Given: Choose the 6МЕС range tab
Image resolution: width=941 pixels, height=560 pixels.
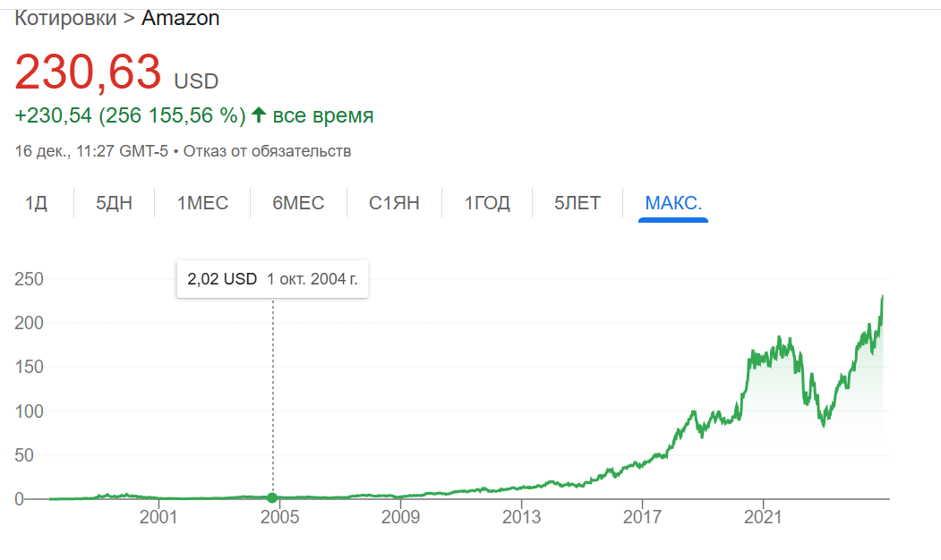Looking at the screenshot, I should pyautogui.click(x=298, y=203).
